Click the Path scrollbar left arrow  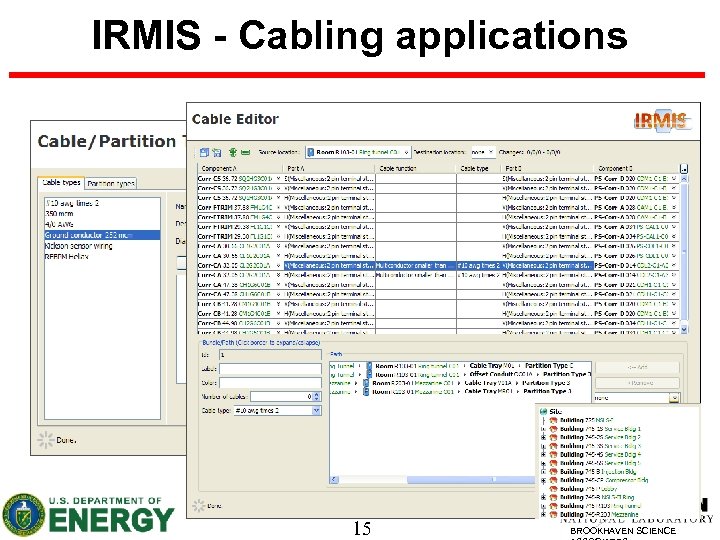pyautogui.click(x=334, y=479)
